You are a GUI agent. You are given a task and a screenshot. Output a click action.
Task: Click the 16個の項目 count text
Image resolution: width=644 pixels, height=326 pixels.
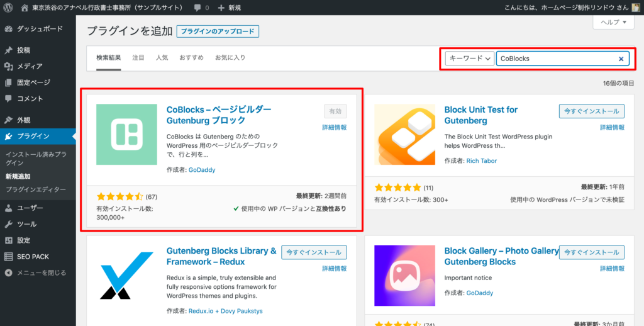(619, 83)
